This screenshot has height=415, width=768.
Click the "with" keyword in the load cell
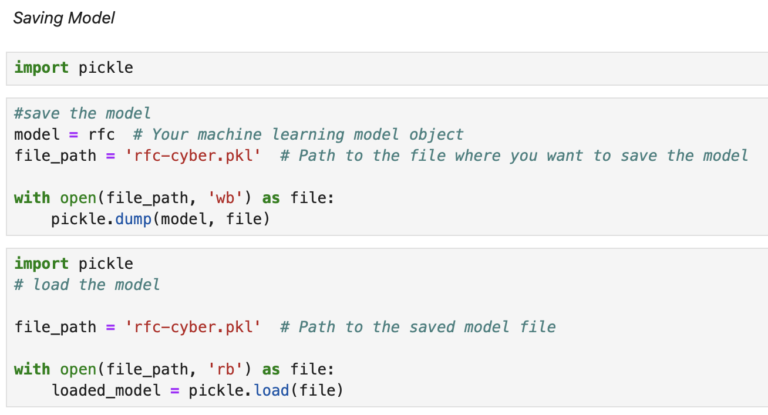click(32, 369)
